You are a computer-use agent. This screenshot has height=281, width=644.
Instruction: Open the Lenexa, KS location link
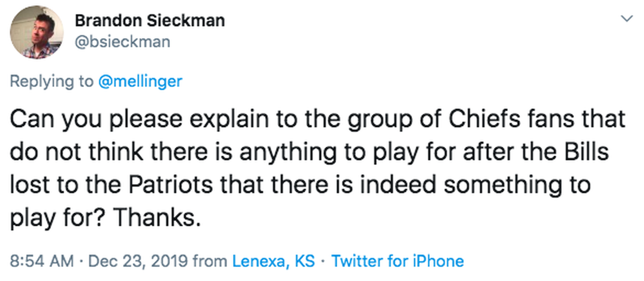[x=273, y=261]
